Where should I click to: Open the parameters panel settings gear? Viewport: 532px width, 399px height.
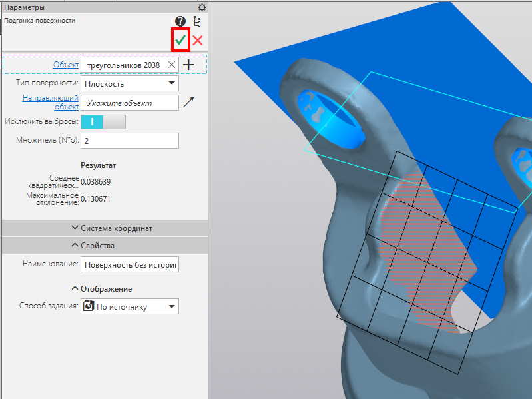tap(202, 7)
